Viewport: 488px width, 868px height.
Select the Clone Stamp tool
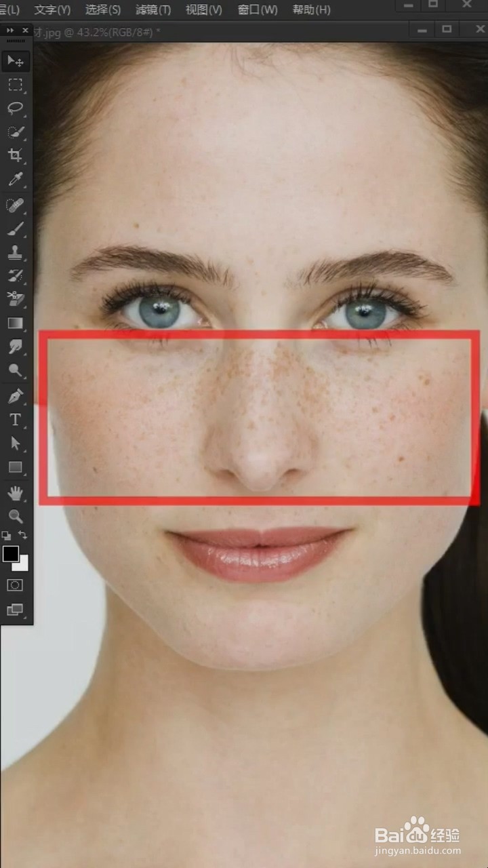[15, 252]
